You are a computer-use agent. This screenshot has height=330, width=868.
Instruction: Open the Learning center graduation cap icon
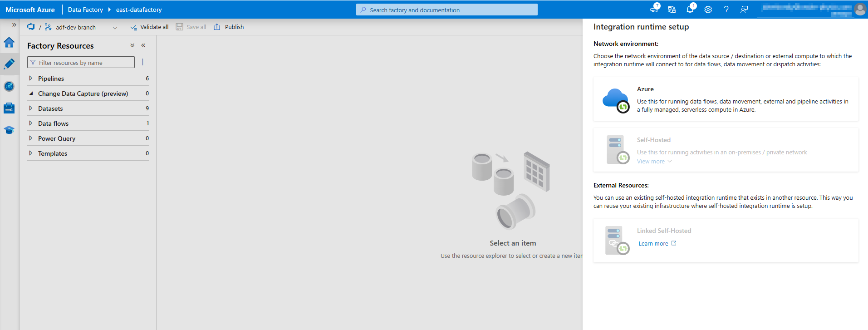[x=9, y=130]
